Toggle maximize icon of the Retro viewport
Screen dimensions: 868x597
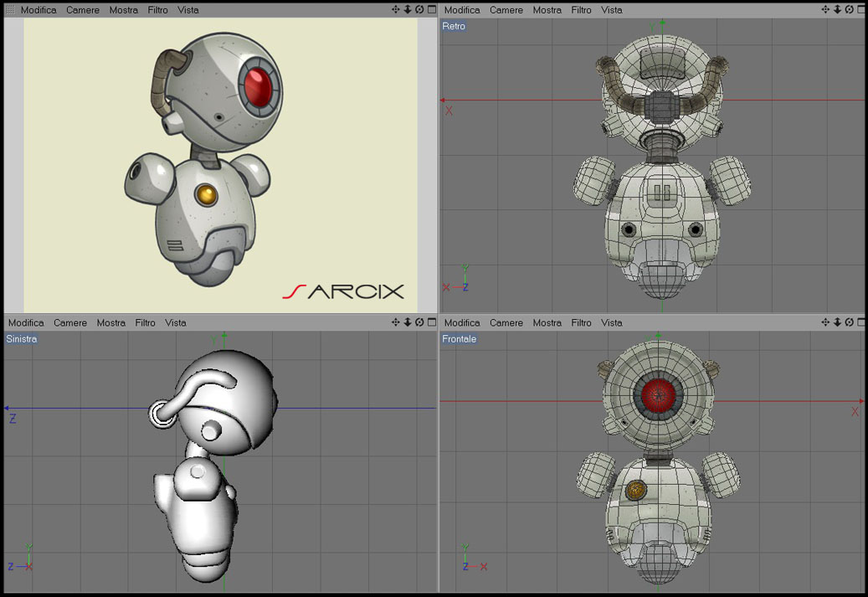pyautogui.click(x=861, y=9)
